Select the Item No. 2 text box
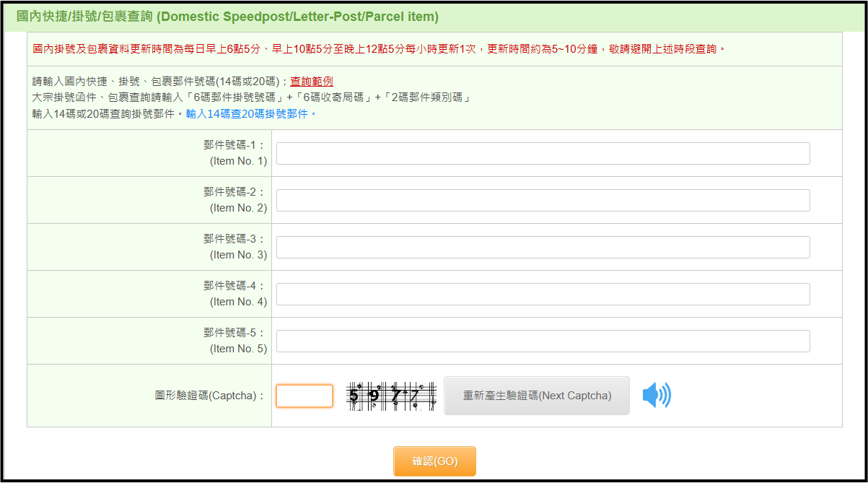Viewport: 868px width, 483px height. point(543,200)
